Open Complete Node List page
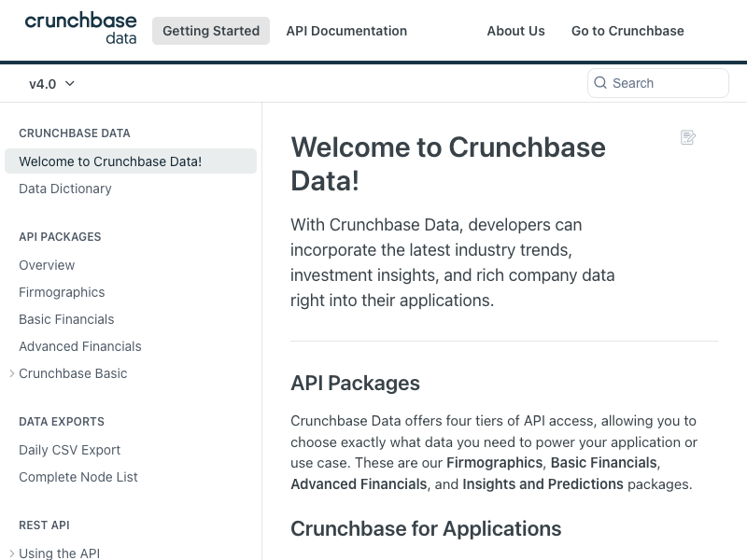This screenshot has width=747, height=560. coord(78,477)
